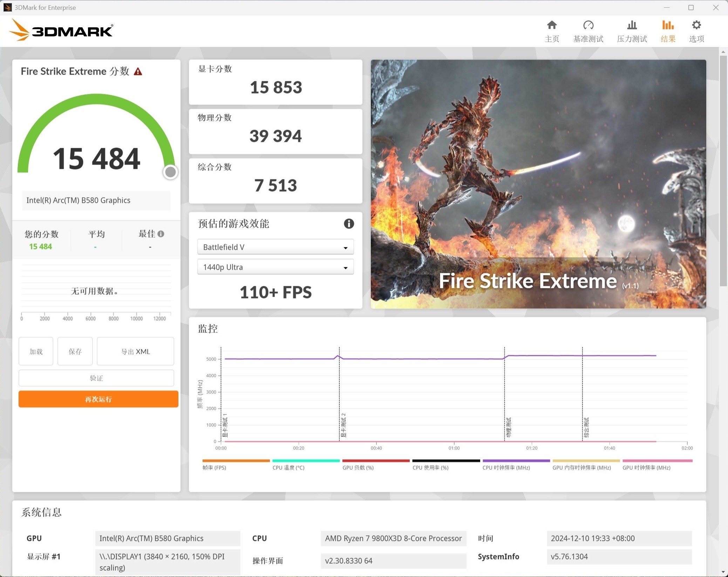This screenshot has height=577, width=728.
Task: Open the 选项 settings gear icon
Action: tap(696, 25)
